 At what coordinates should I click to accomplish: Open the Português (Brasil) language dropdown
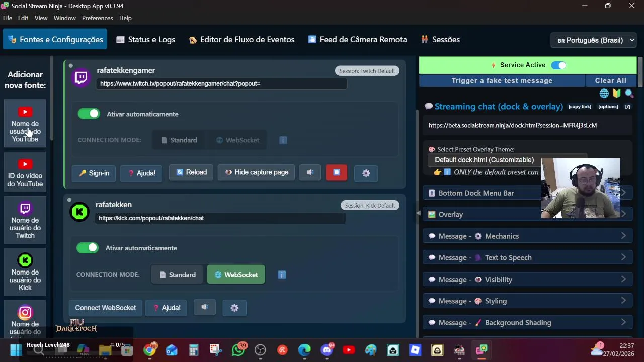(594, 40)
